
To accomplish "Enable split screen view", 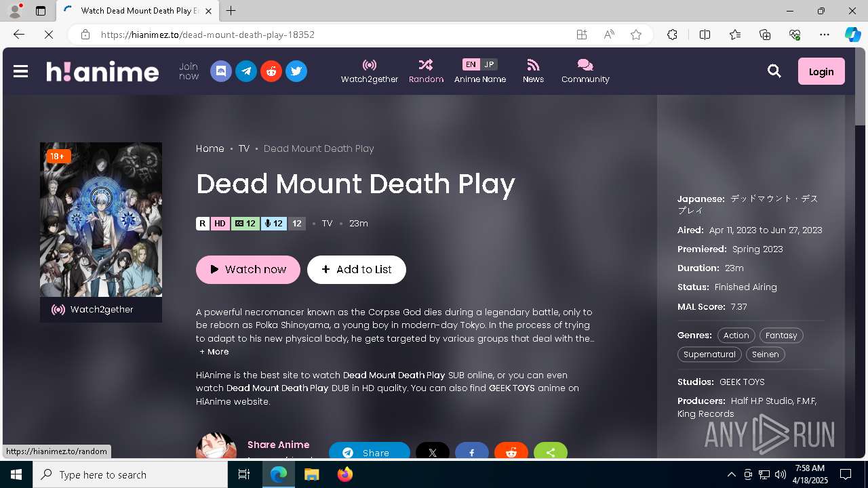I will tap(705, 35).
